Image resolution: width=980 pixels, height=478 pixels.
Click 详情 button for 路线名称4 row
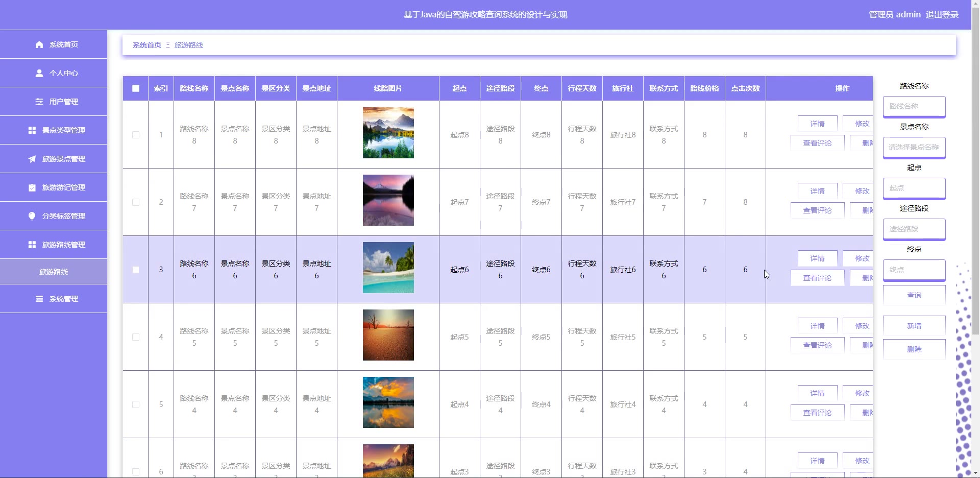pyautogui.click(x=818, y=393)
